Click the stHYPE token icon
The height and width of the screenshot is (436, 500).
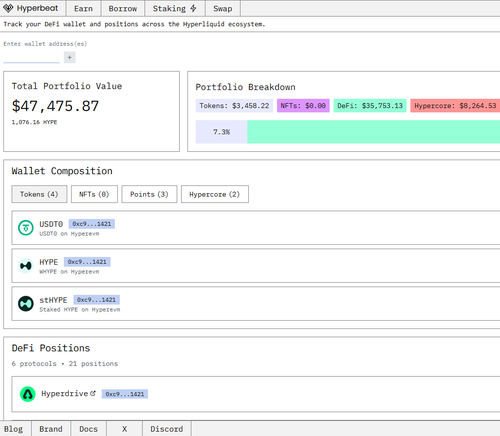tap(26, 304)
